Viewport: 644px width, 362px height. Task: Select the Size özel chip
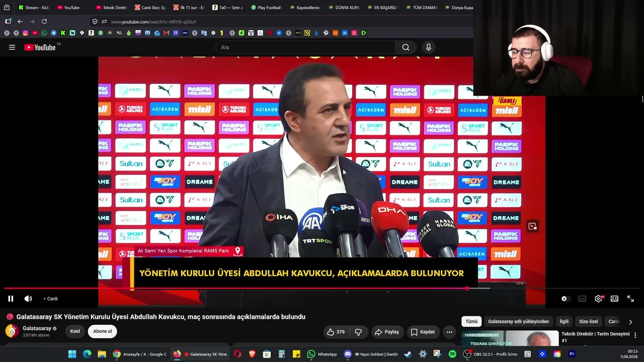coord(588,321)
